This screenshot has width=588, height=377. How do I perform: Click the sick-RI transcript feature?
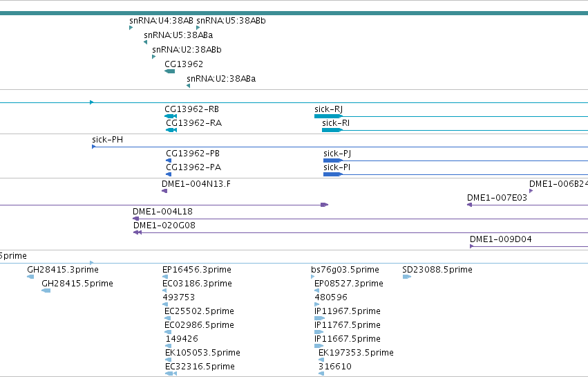pos(455,130)
